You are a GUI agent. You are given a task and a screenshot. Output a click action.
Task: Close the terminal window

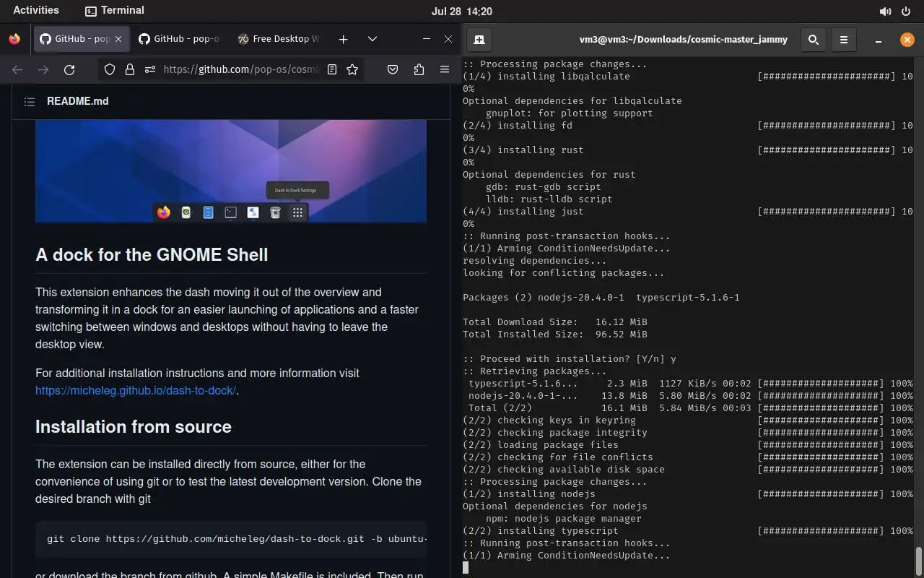coord(907,40)
